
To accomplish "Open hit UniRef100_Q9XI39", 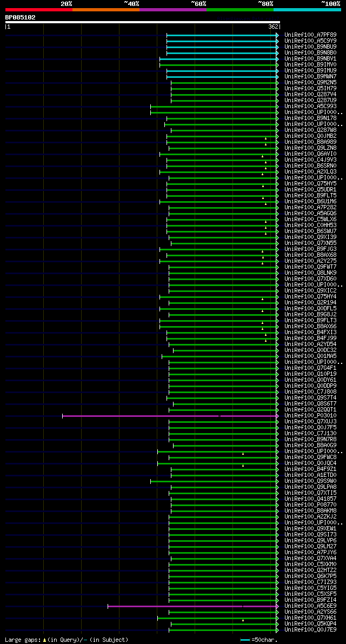I will tap(310, 237).
